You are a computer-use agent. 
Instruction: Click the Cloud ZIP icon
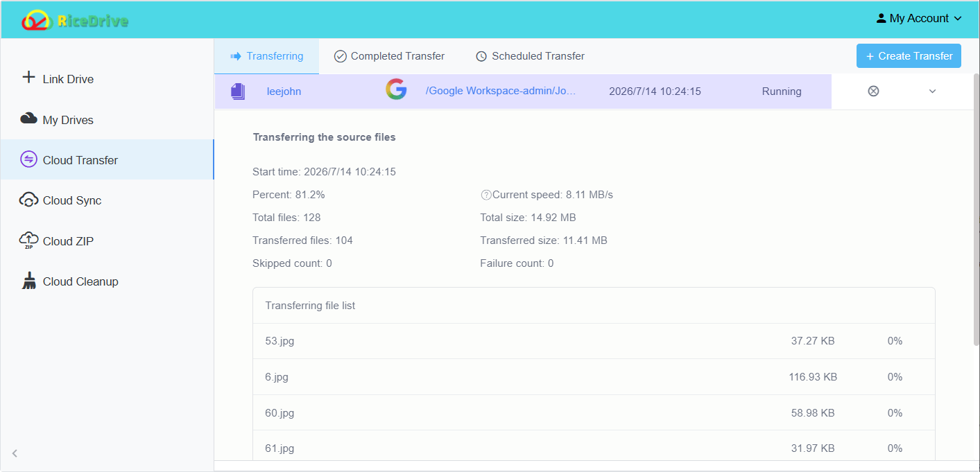[28, 241]
